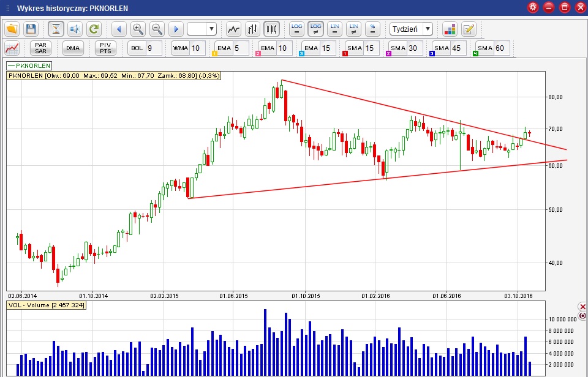The width and height of the screenshot is (588, 377).
Task: Zoom out with the magnifier minus icon
Action: (157, 29)
